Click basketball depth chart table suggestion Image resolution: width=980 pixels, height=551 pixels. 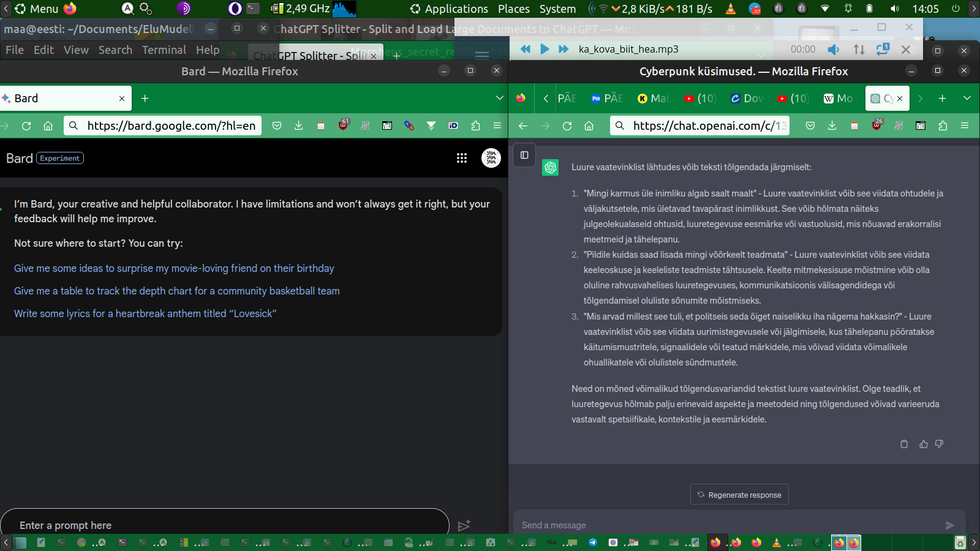click(x=177, y=291)
